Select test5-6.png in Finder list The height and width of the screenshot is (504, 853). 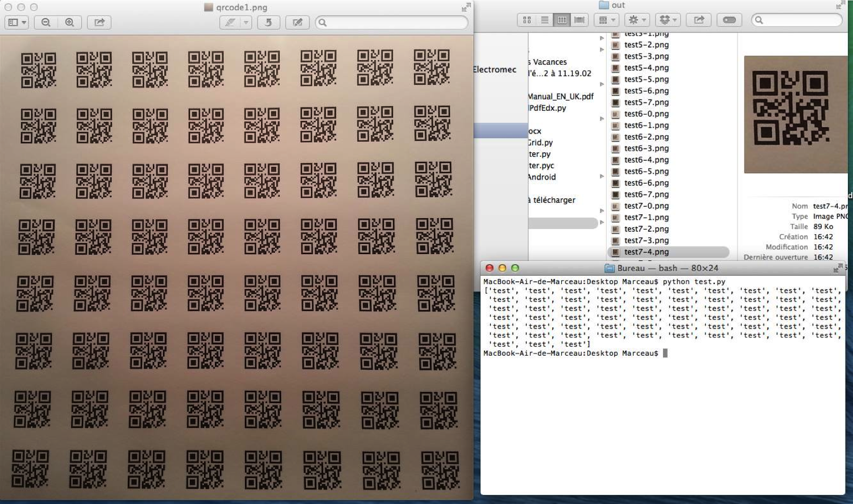pyautogui.click(x=647, y=90)
